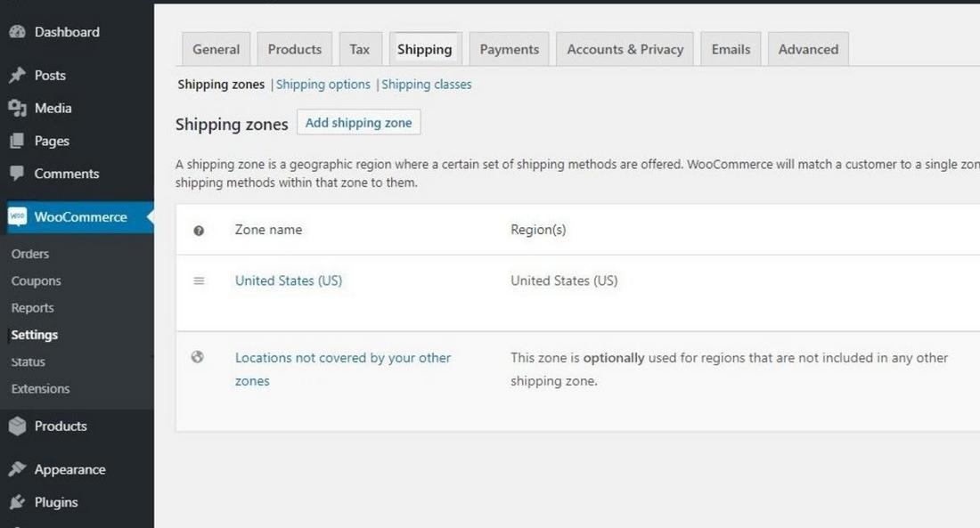Open Coupons under the WooCommerce menu
The image size is (980, 528).
tap(37, 281)
